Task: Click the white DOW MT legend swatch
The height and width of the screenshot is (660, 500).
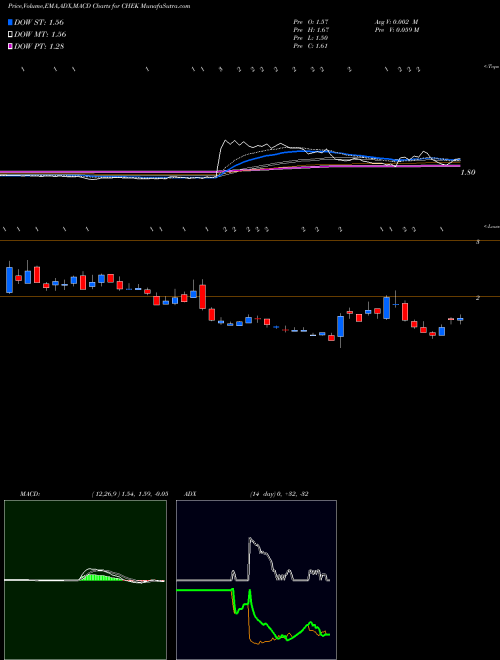Action: (11, 35)
